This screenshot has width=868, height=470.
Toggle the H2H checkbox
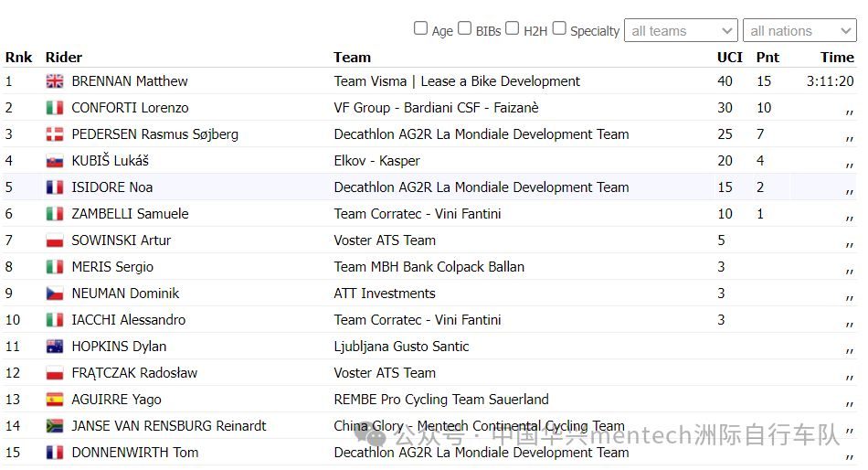point(513,28)
